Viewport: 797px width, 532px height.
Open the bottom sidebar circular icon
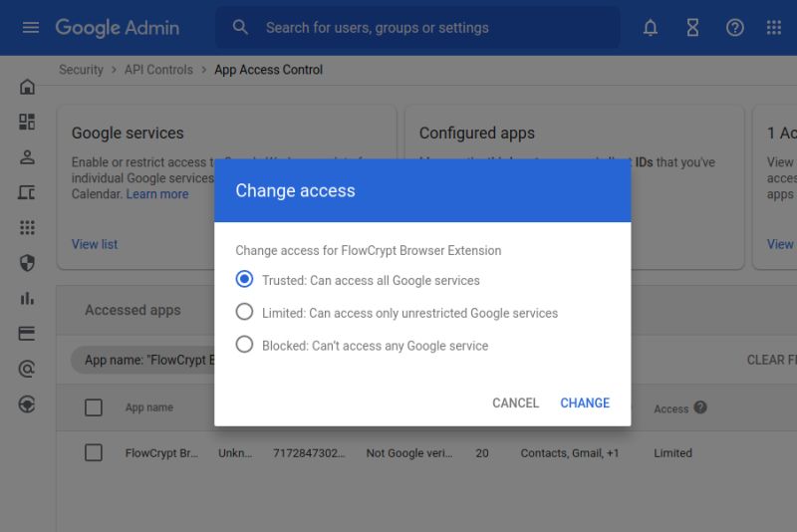27,403
